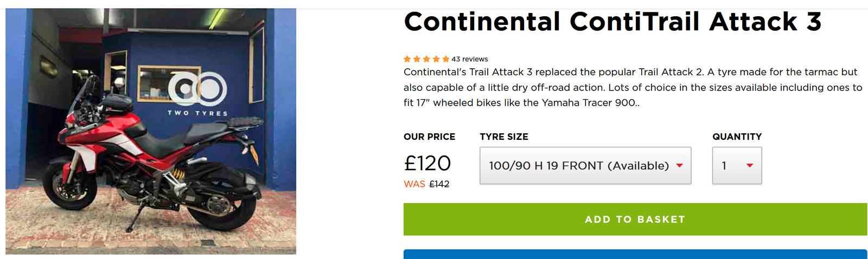Screen dimensions: 868x259
Task: Click the red arrow on the quantity selector
Action: pos(750,166)
